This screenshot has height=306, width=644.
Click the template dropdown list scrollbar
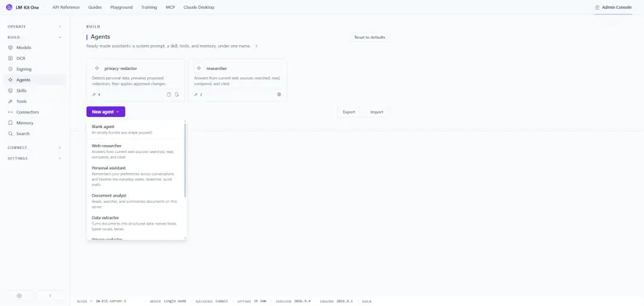[x=185, y=159]
